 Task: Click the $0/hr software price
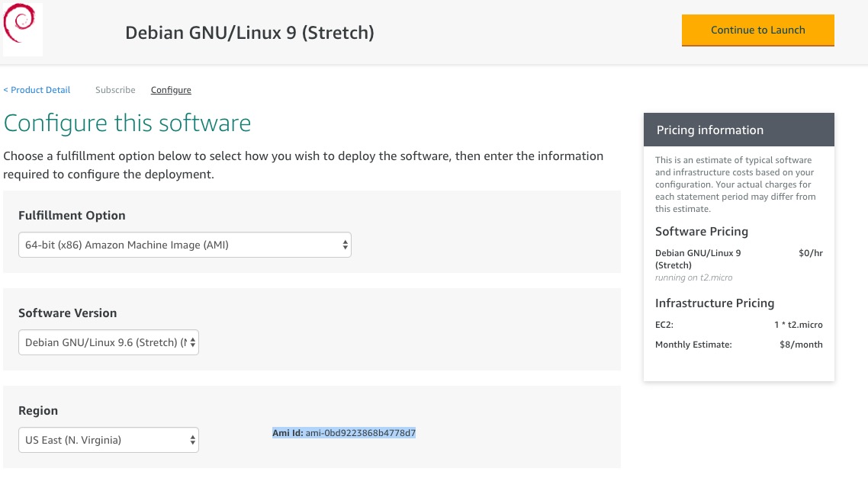coord(811,253)
